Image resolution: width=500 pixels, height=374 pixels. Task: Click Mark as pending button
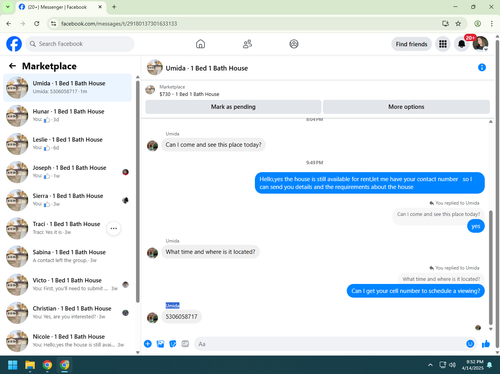coord(233,107)
